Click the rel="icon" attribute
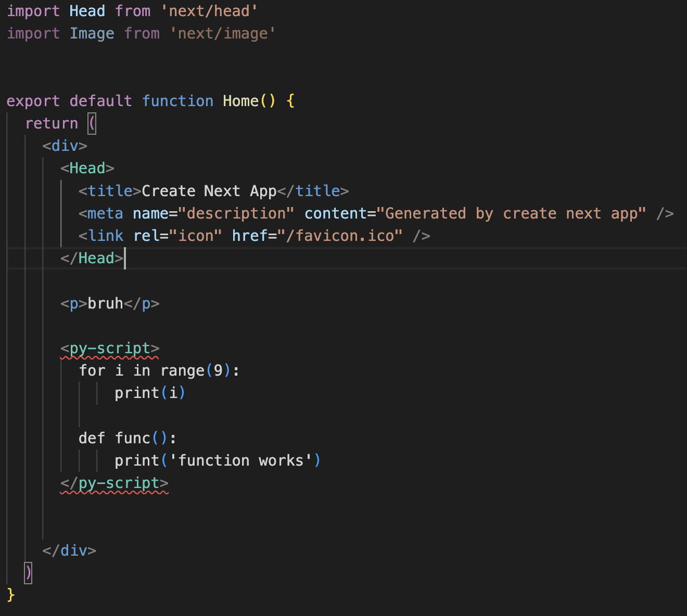Screen dimensions: 687x616 pos(177,236)
